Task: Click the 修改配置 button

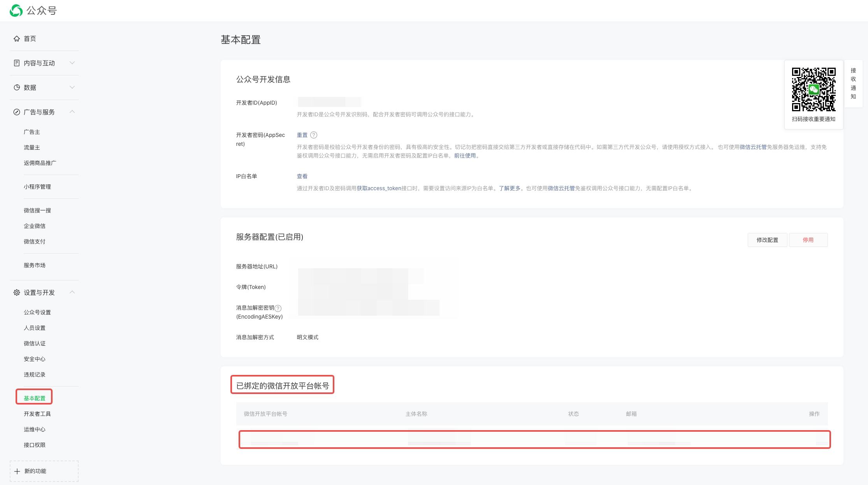Action: [x=767, y=240]
